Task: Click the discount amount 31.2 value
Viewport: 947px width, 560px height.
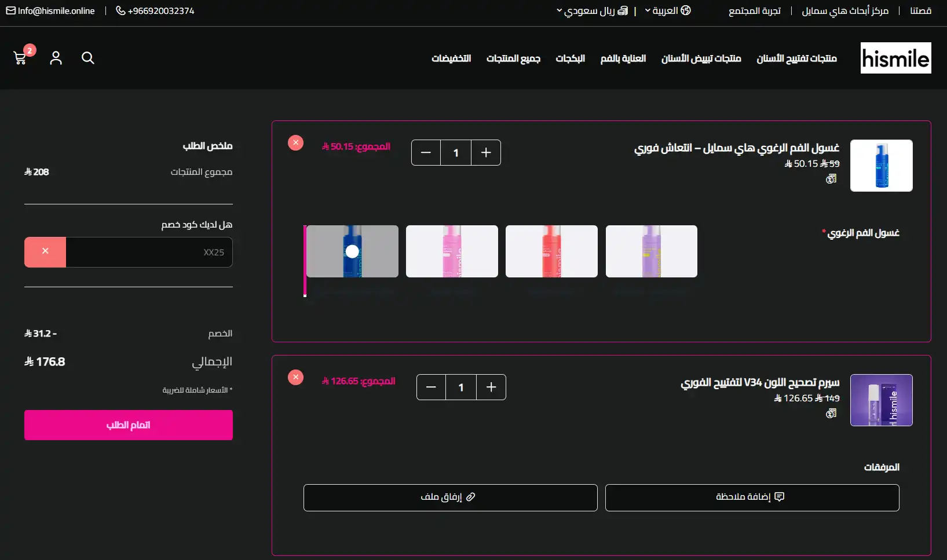Action: point(41,334)
